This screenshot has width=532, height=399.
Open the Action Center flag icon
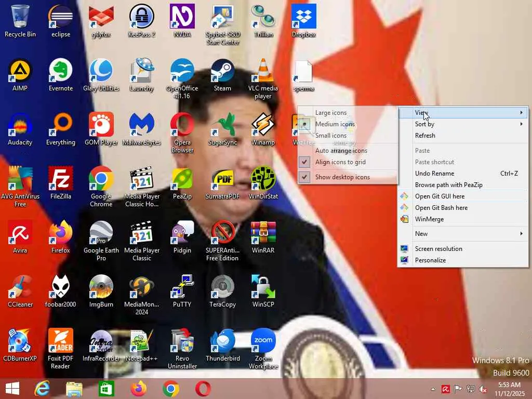[458, 389]
